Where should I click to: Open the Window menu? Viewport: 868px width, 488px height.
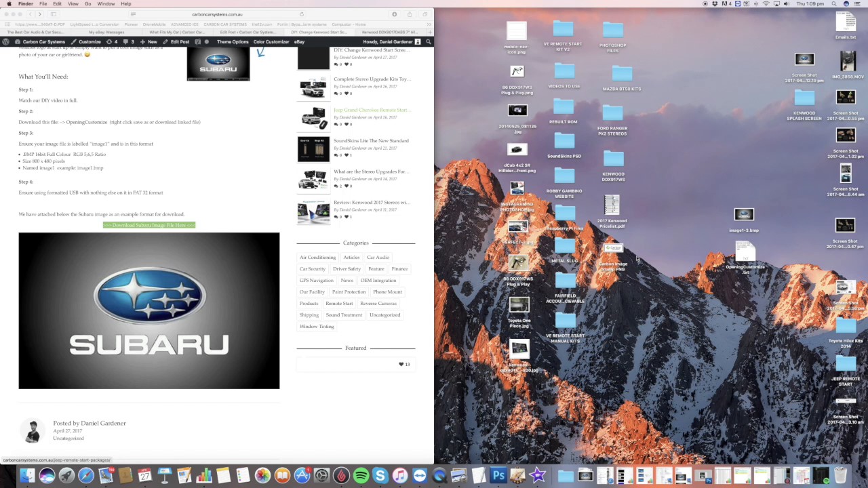click(106, 3)
